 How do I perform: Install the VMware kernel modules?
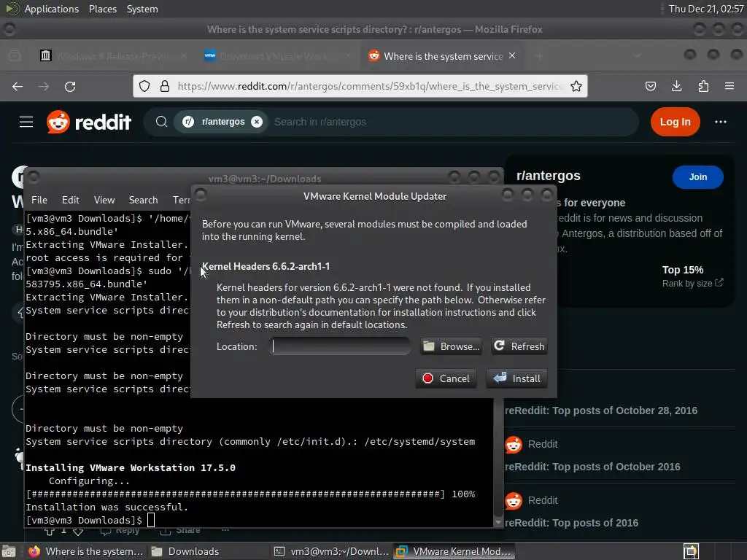tap(517, 378)
